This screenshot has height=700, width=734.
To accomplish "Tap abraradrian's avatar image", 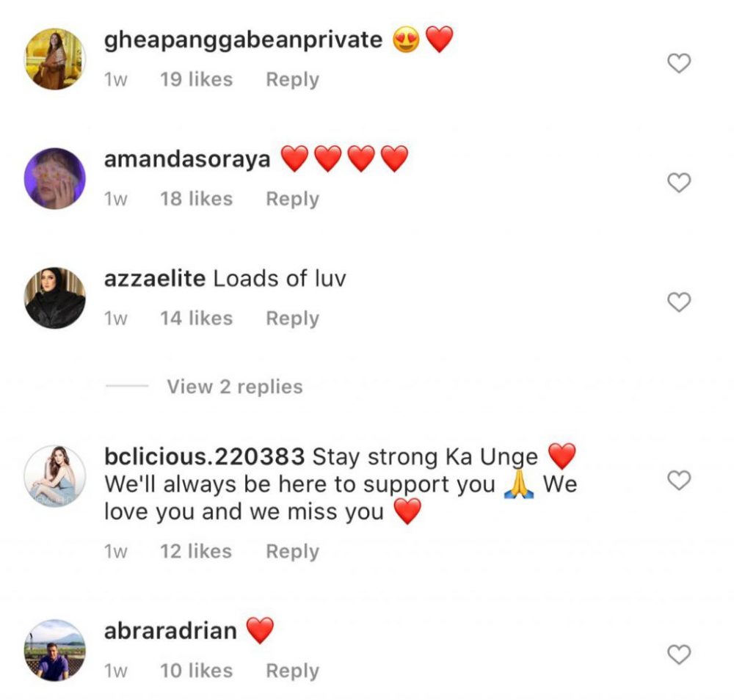I will [x=56, y=650].
